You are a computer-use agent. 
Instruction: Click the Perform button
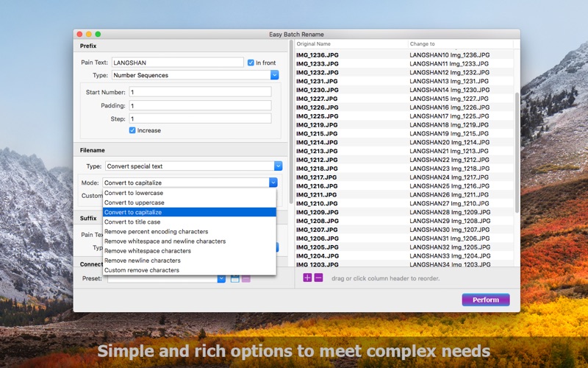click(486, 300)
